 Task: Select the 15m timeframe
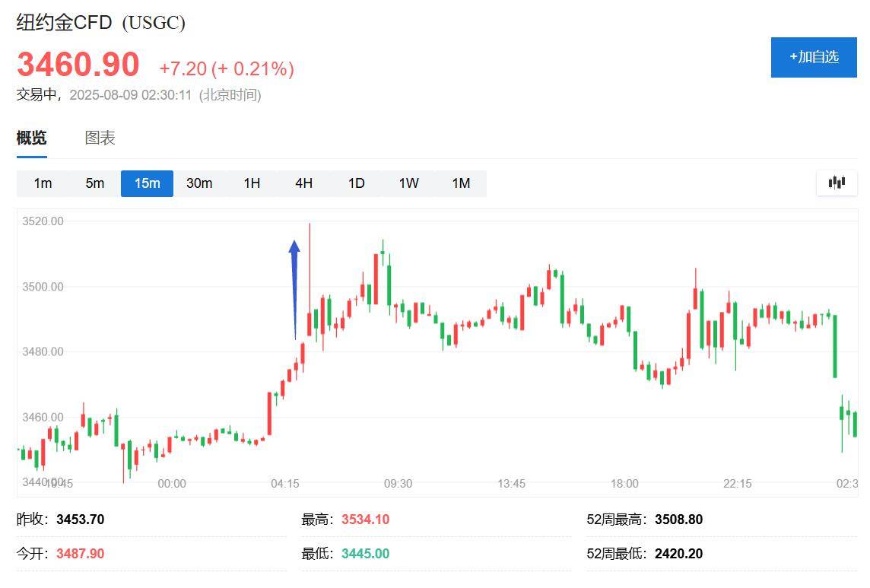tap(147, 183)
